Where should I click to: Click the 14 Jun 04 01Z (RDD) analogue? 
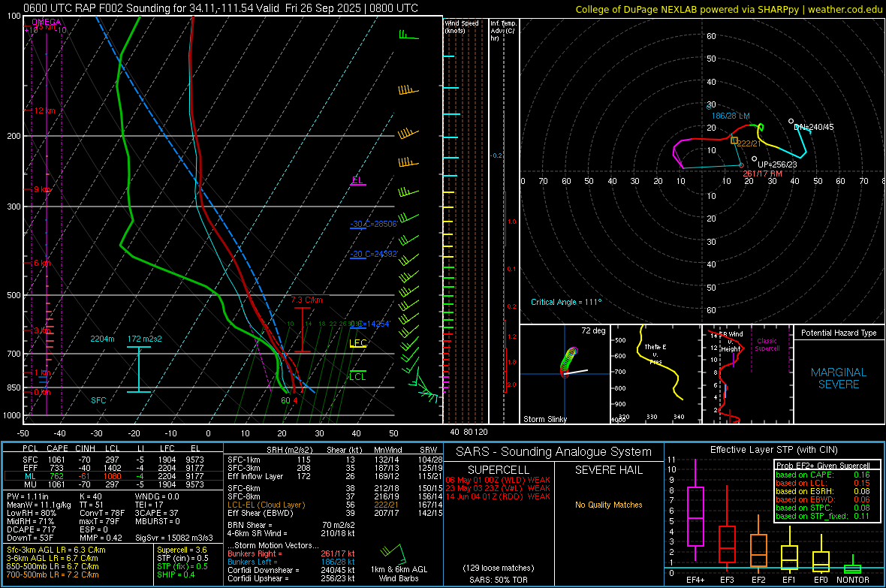pyautogui.click(x=498, y=496)
